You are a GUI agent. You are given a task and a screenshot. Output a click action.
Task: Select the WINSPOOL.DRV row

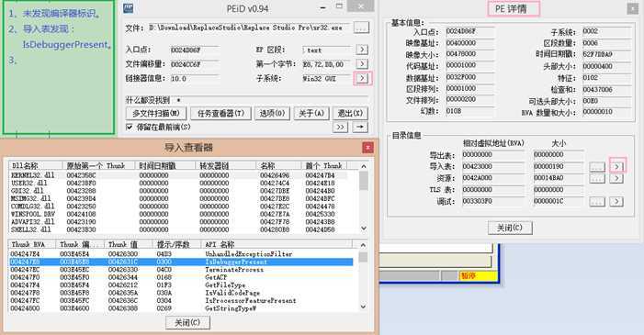tap(179, 214)
